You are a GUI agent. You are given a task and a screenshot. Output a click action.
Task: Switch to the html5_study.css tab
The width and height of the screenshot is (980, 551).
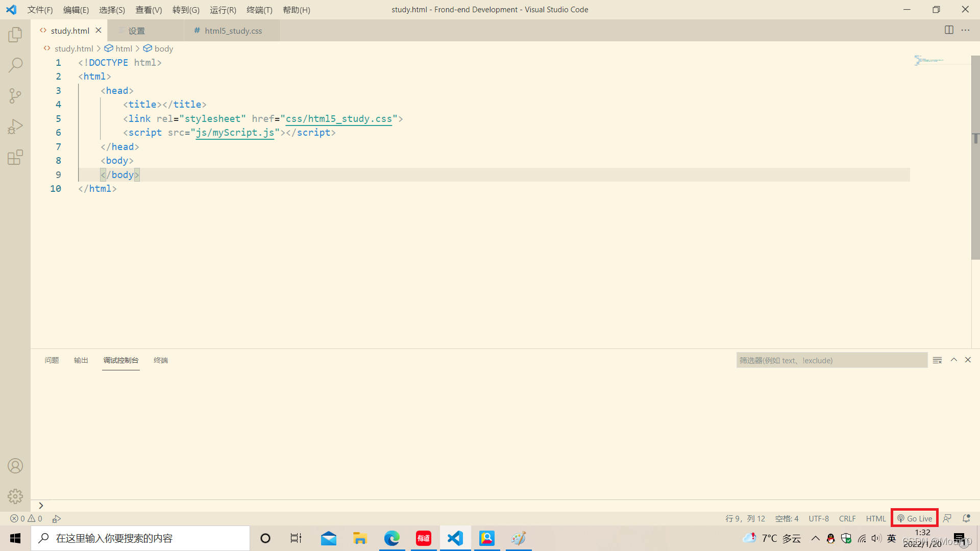pyautogui.click(x=233, y=31)
